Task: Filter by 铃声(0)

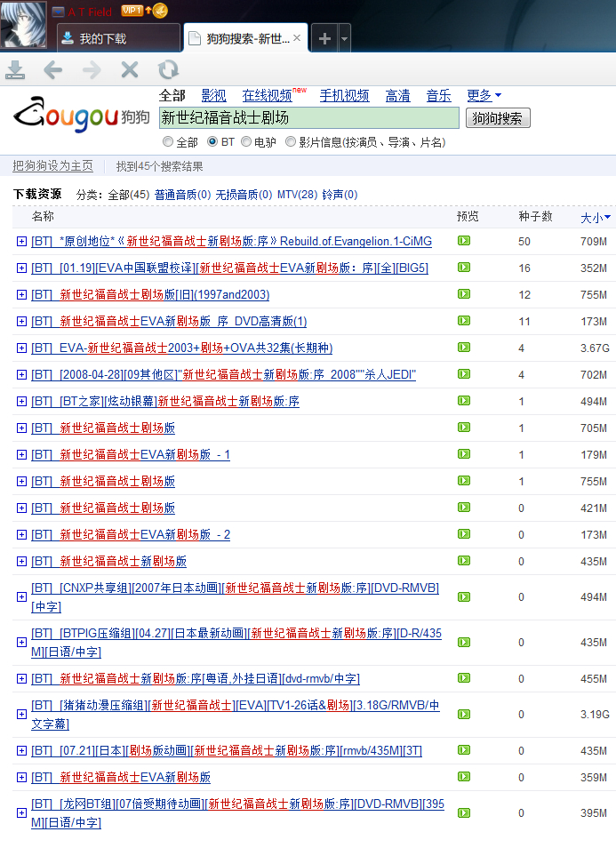Action: coord(340,195)
